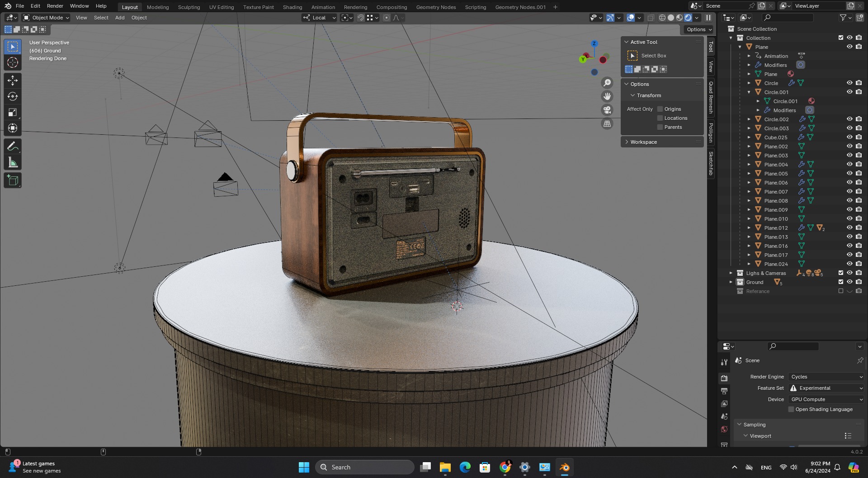The image size is (868, 478).
Task: Open the Device GPU Compute dropdown
Action: coord(826,399)
